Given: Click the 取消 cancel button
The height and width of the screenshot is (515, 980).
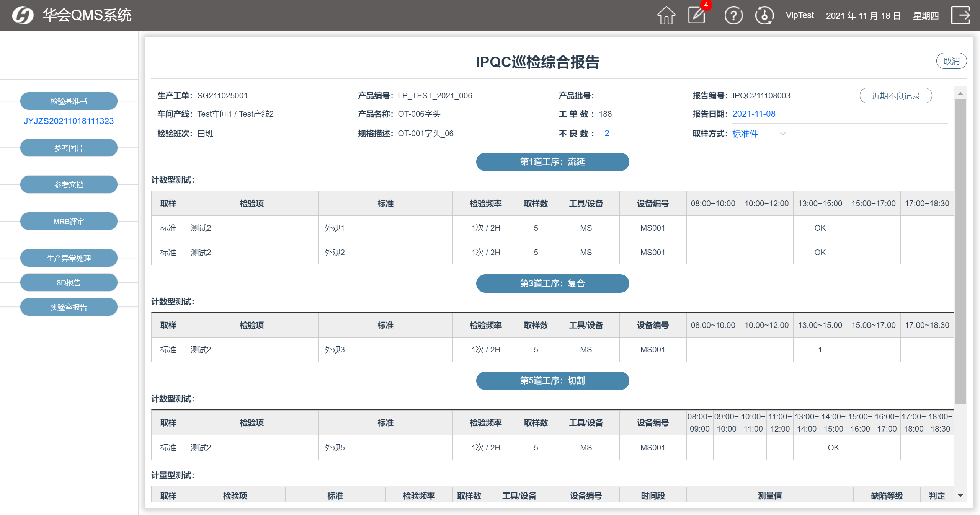Looking at the screenshot, I should (x=951, y=61).
